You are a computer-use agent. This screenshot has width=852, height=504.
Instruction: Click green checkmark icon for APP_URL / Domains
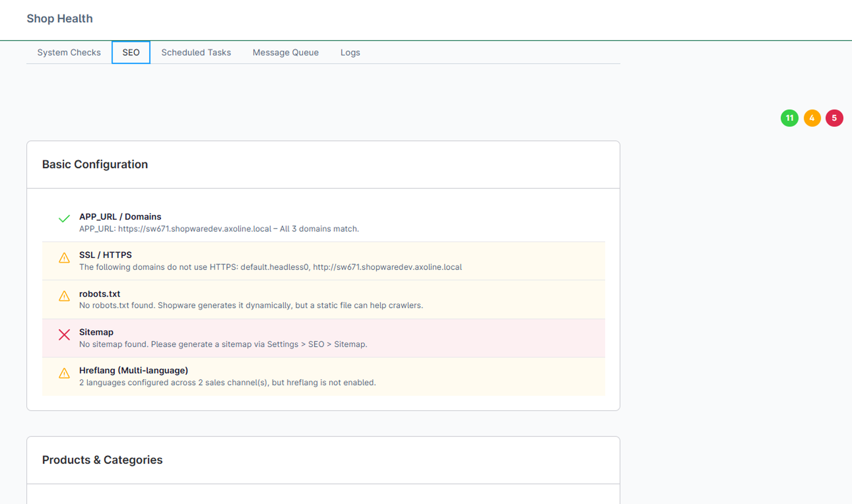tap(64, 219)
